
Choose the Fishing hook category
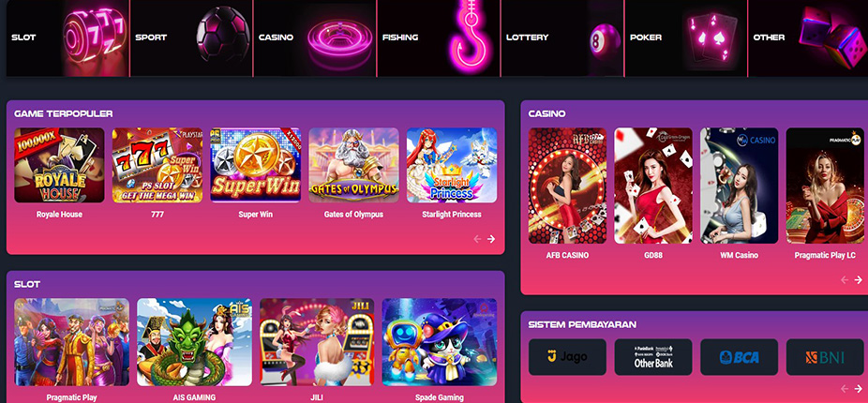[x=439, y=37]
